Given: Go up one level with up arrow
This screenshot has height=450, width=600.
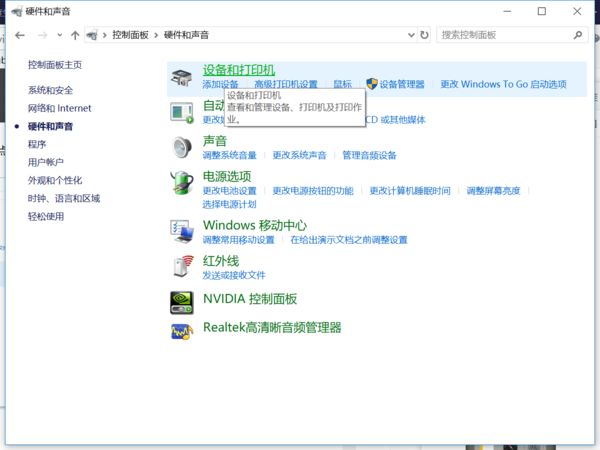Looking at the screenshot, I should click(76, 35).
